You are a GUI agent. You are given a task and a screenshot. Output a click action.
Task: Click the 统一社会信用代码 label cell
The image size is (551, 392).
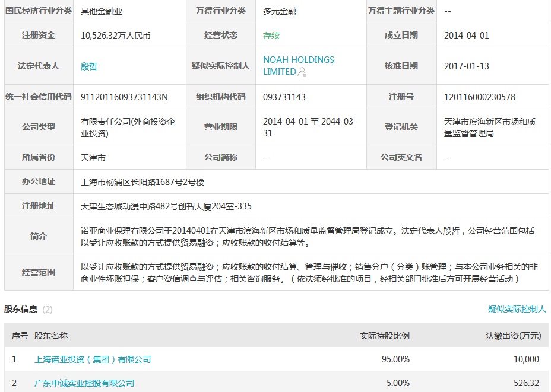coord(39,97)
